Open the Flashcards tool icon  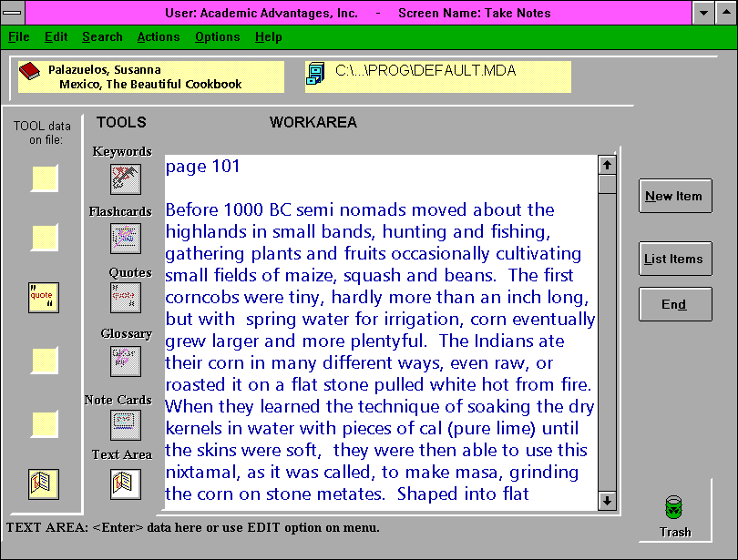point(126,238)
